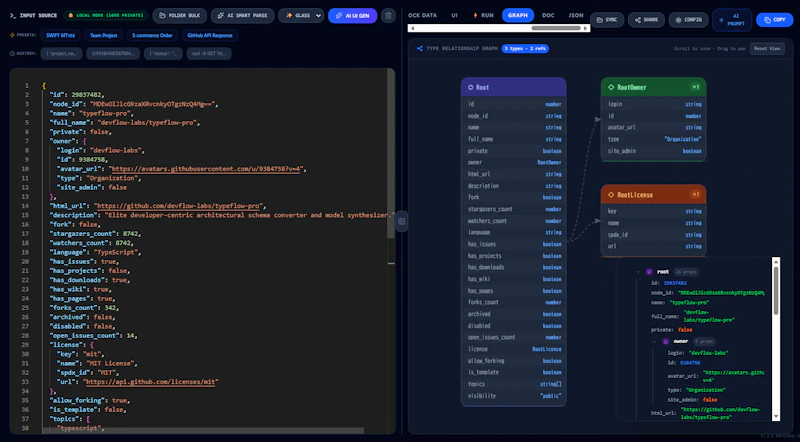The width and height of the screenshot is (800, 442).
Task: Click the avatars.githubusercontent.com link in the editor
Action: (207, 169)
